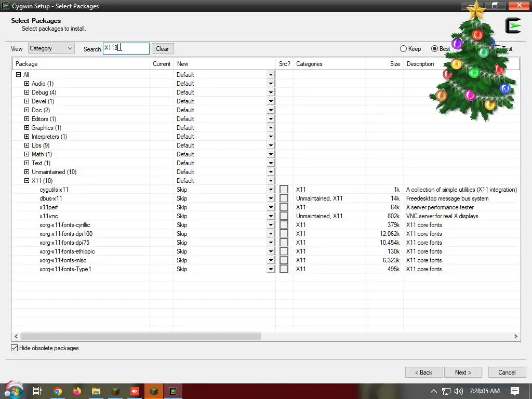
Task: Launch Firefox from the taskbar
Action: (77, 391)
